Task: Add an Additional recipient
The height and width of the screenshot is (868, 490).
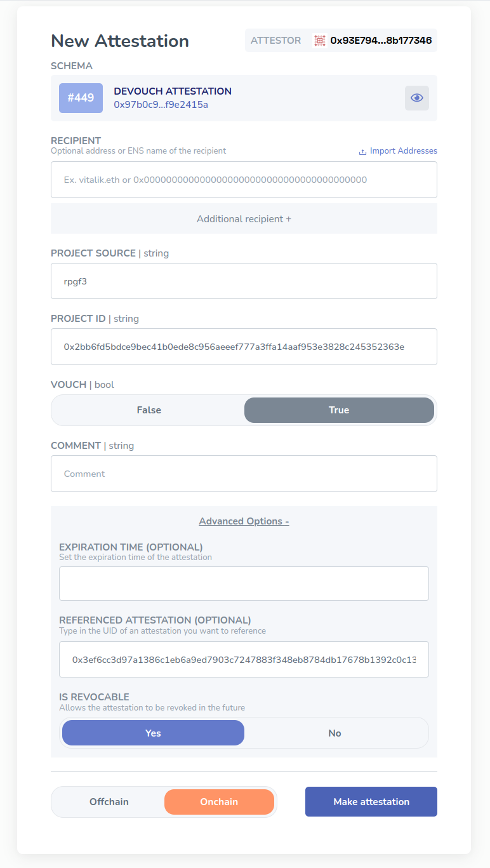Action: point(244,218)
